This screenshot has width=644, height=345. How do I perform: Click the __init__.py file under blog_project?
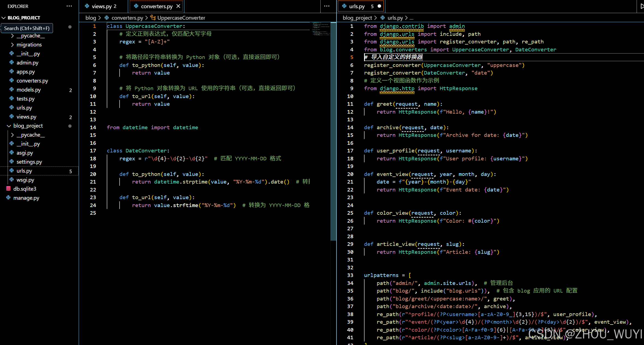pos(28,144)
